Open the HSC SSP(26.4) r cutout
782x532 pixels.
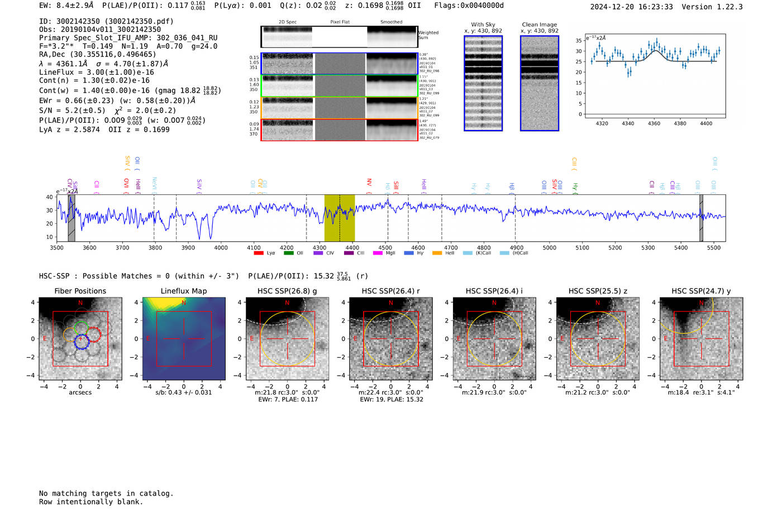pos(391,339)
